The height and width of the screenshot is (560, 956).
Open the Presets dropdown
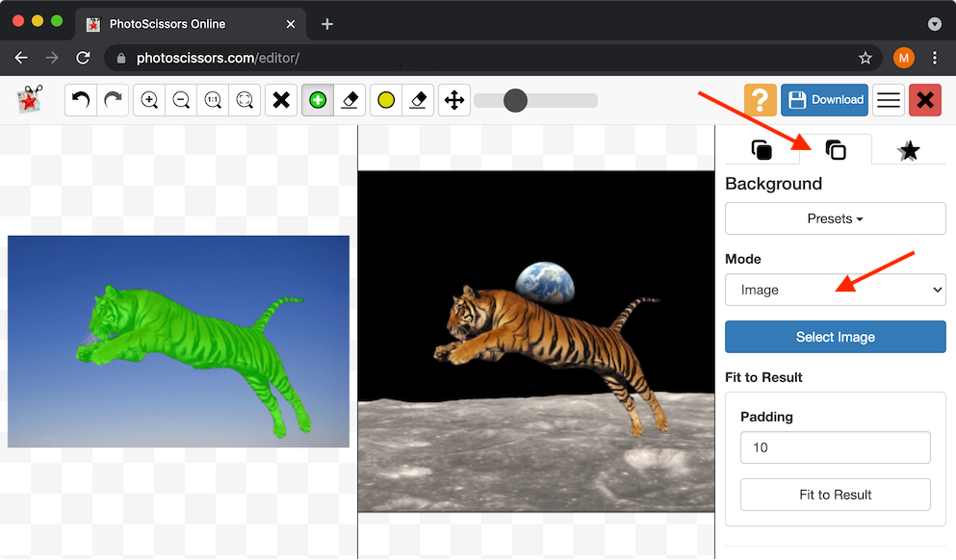click(x=834, y=218)
